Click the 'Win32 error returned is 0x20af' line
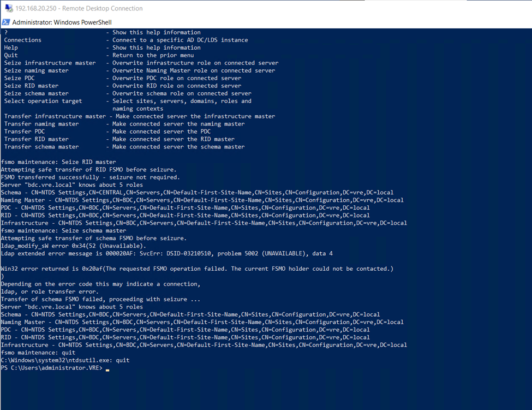This screenshot has width=532, height=410. pos(196,269)
